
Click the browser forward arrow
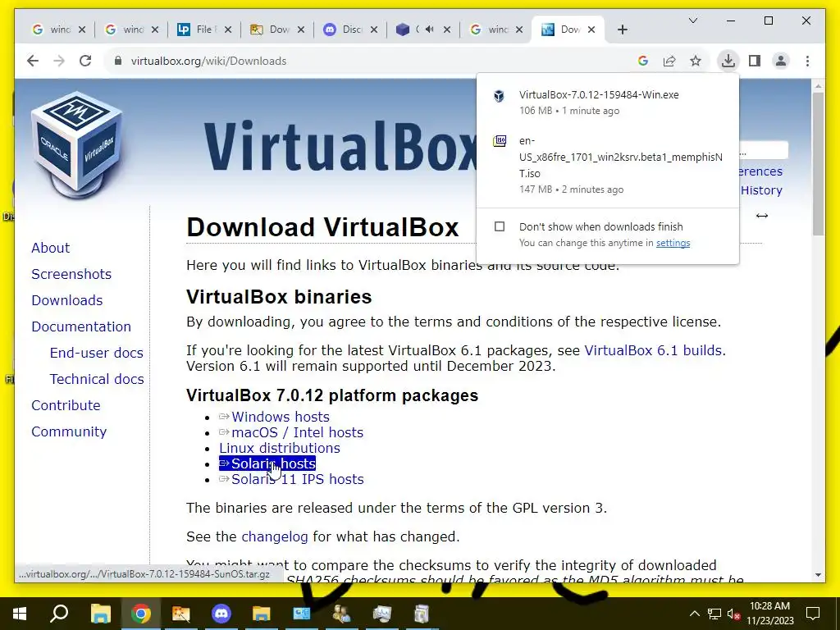click(59, 61)
